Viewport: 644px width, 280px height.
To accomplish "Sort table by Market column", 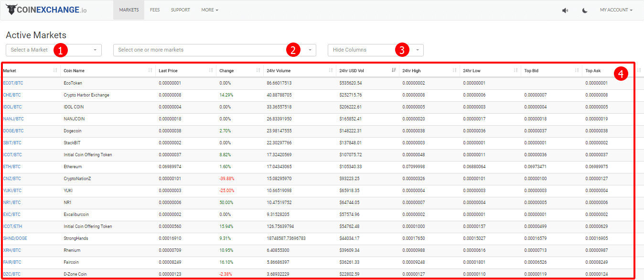I will coord(30,71).
